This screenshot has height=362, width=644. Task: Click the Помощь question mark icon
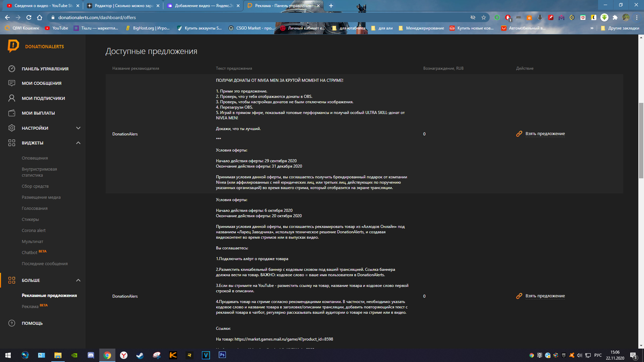[12, 323]
